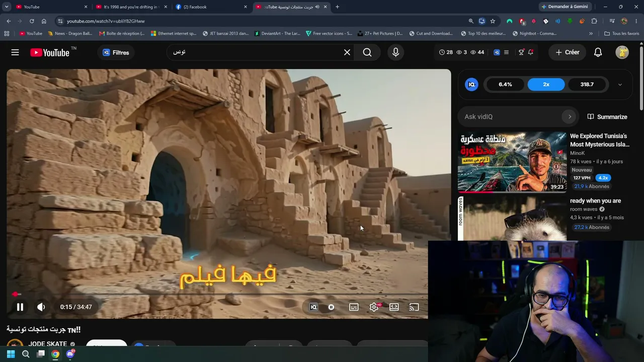
Task: Open a new browser tab
Action: tap(337, 7)
